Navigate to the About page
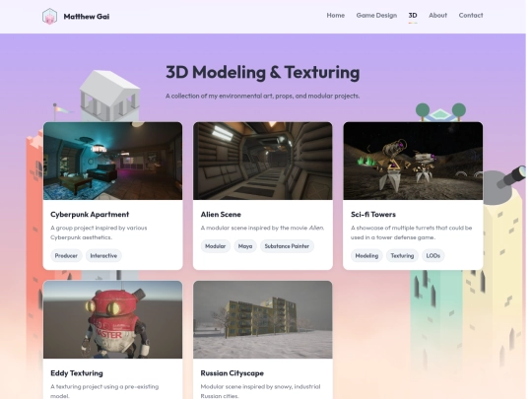This screenshot has height=399, width=532. click(437, 15)
